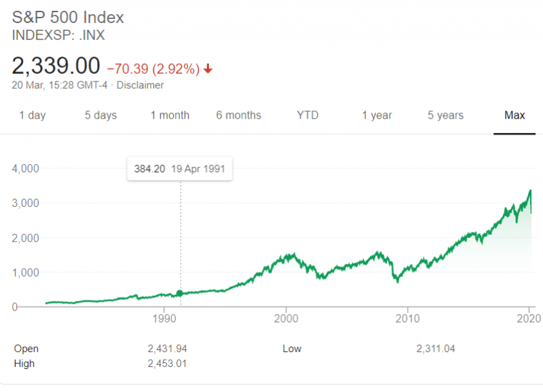View the 5 years chart range

[x=445, y=115]
